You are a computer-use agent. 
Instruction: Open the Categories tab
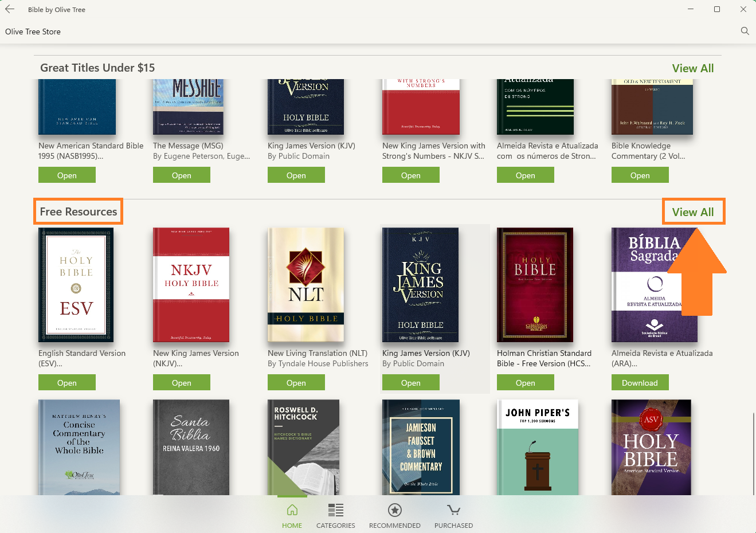336,516
